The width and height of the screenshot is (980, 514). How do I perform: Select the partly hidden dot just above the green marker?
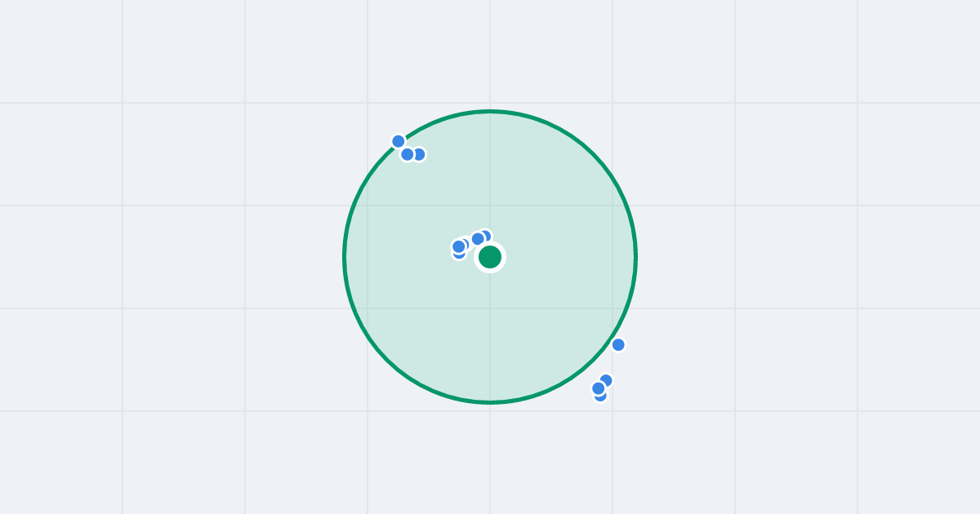point(487,235)
